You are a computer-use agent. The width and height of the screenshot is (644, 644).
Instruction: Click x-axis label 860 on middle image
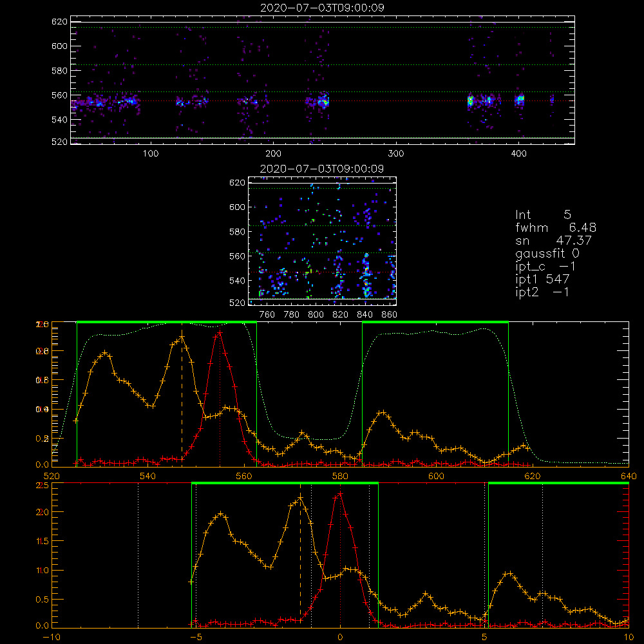click(x=389, y=315)
